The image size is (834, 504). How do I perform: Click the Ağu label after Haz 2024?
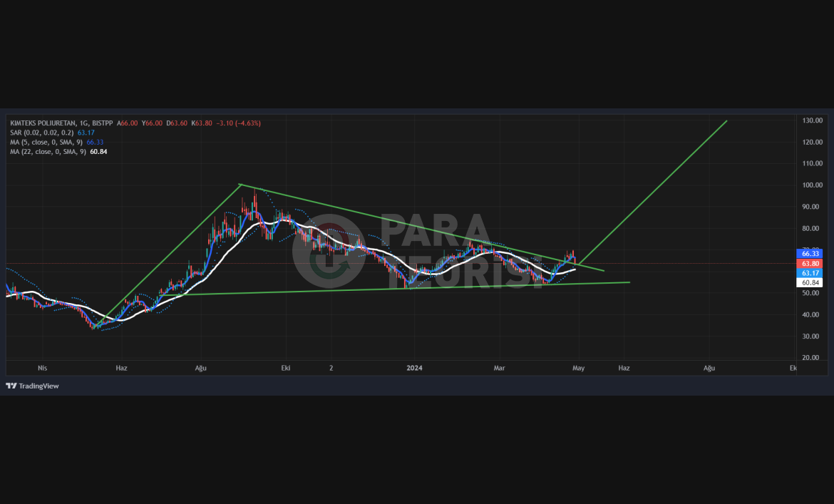tap(709, 368)
